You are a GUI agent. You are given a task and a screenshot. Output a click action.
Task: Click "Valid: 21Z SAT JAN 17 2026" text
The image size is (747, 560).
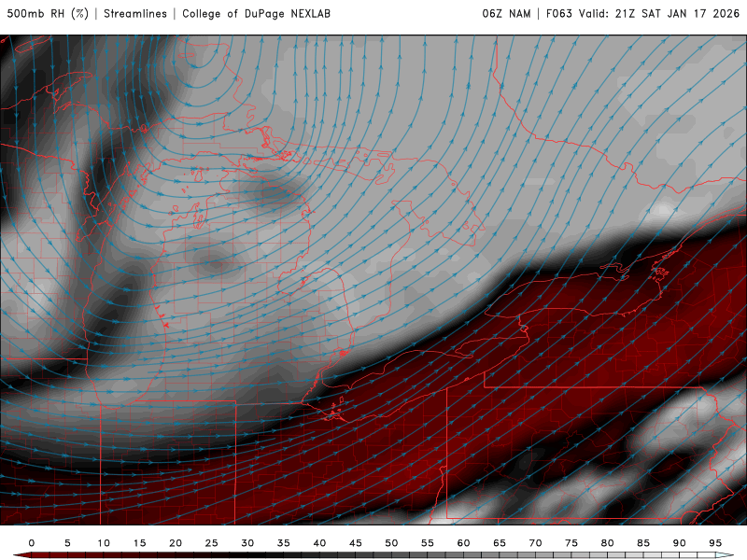659,14
